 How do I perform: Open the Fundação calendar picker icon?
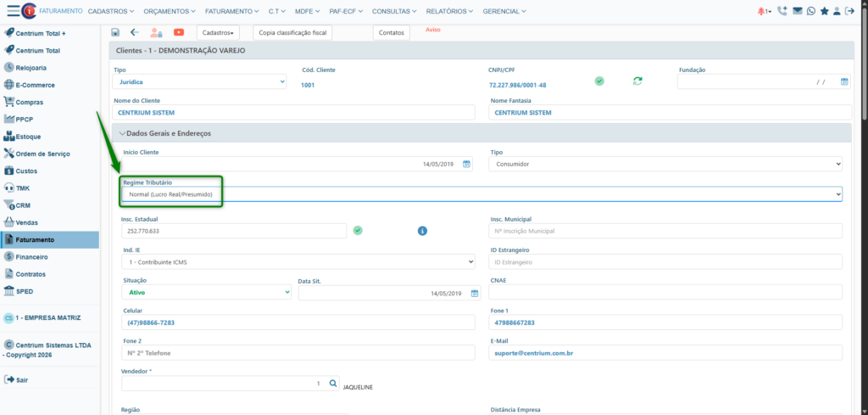tap(844, 81)
